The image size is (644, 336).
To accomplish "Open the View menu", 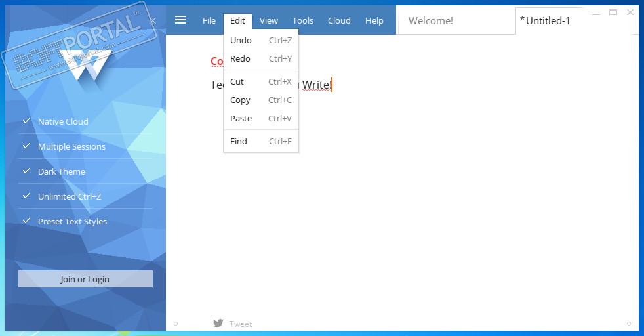I will coord(269,20).
